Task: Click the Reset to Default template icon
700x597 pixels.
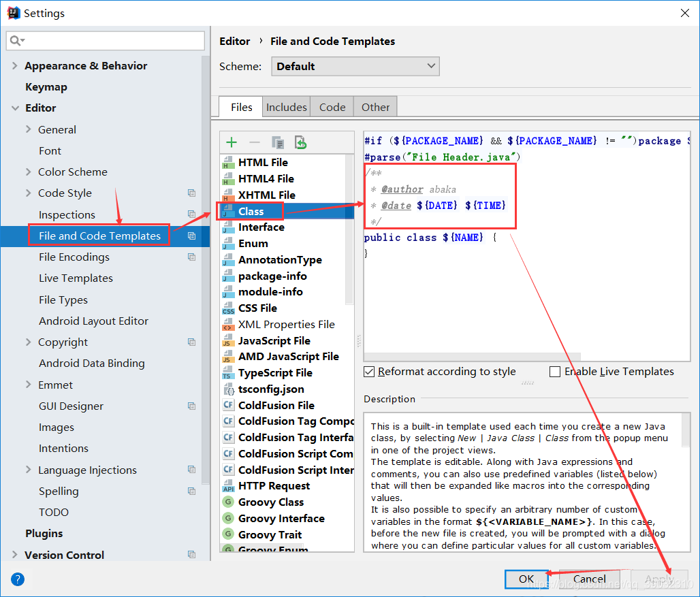Action: 300,143
